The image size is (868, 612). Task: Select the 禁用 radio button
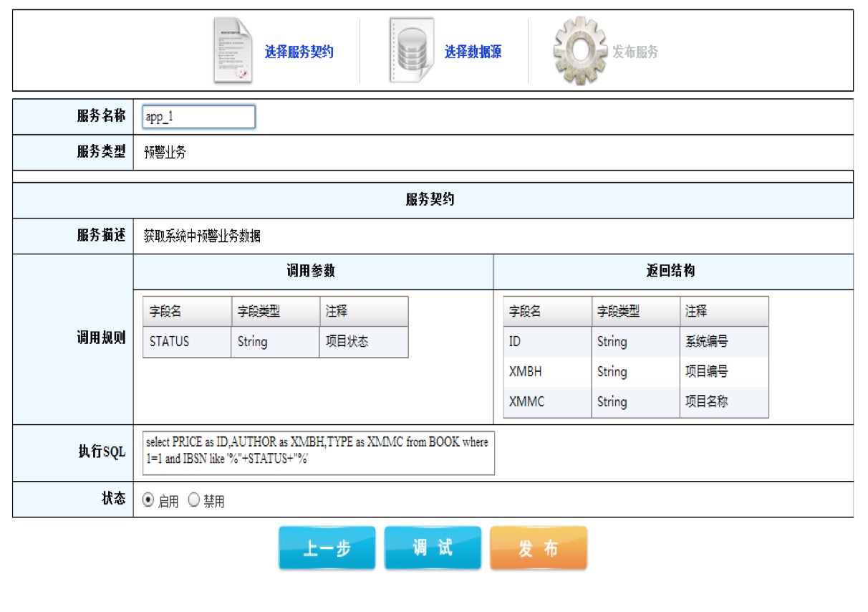click(x=193, y=500)
